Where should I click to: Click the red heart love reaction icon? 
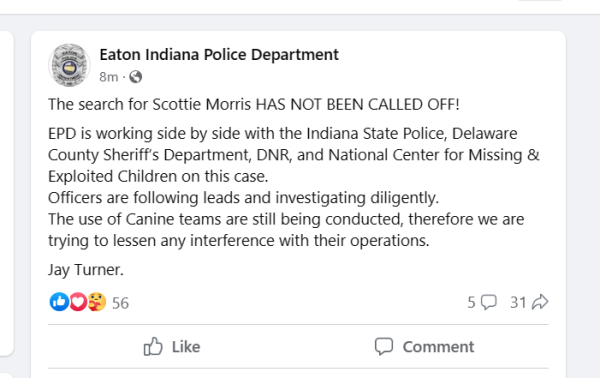click(78, 302)
